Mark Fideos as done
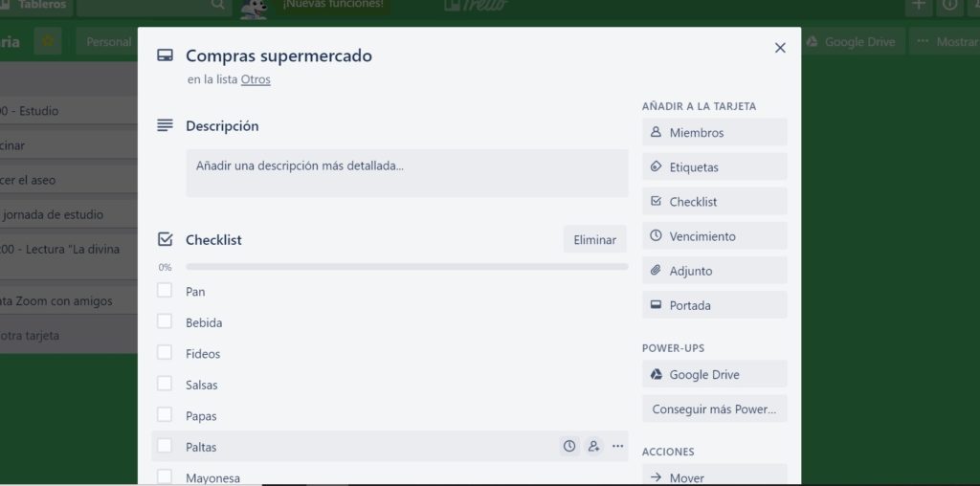Image resolution: width=980 pixels, height=486 pixels. click(x=165, y=353)
